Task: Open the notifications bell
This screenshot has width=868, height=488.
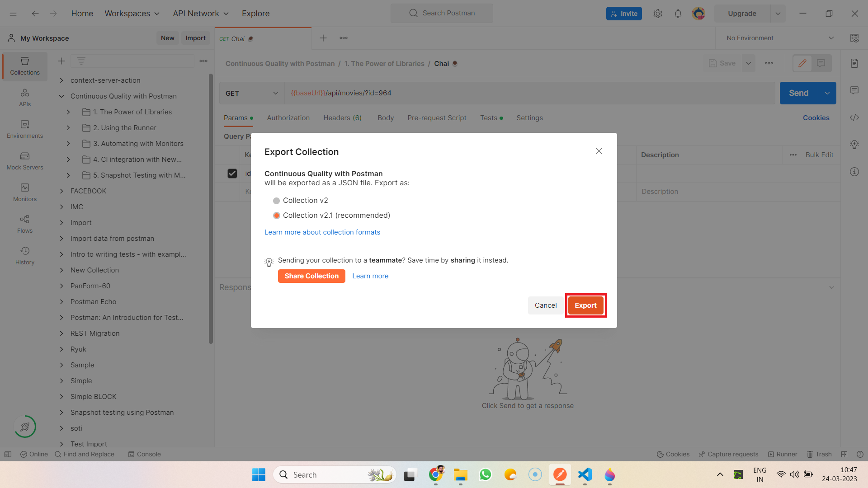Action: click(x=678, y=14)
